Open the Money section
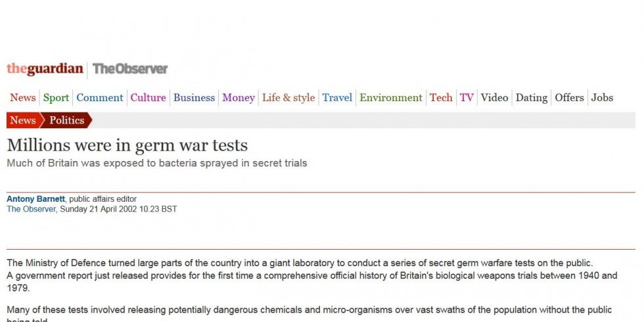The image size is (644, 322). tap(238, 98)
